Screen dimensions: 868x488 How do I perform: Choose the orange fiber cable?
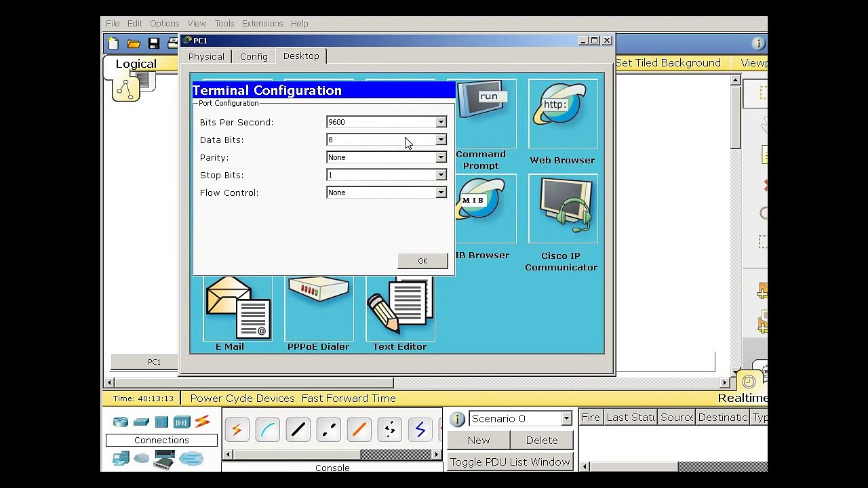coord(359,430)
